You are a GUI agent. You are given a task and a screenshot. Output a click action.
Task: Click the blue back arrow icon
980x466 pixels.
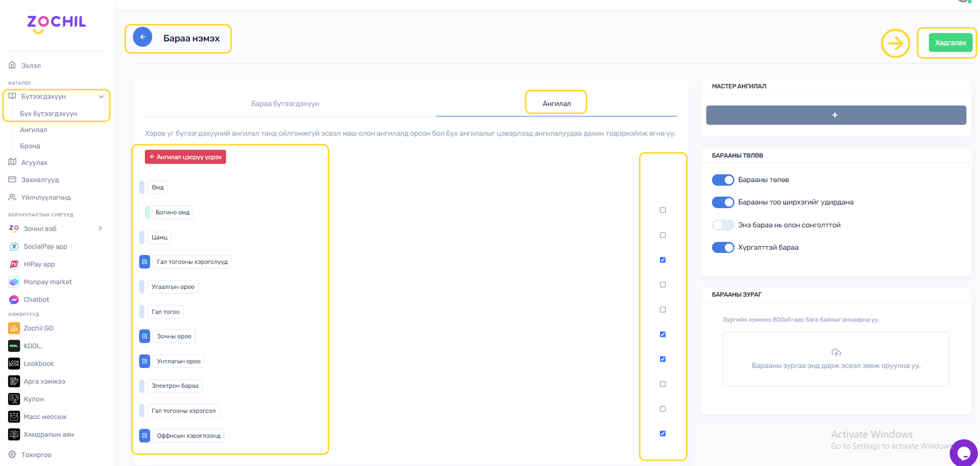click(x=142, y=37)
